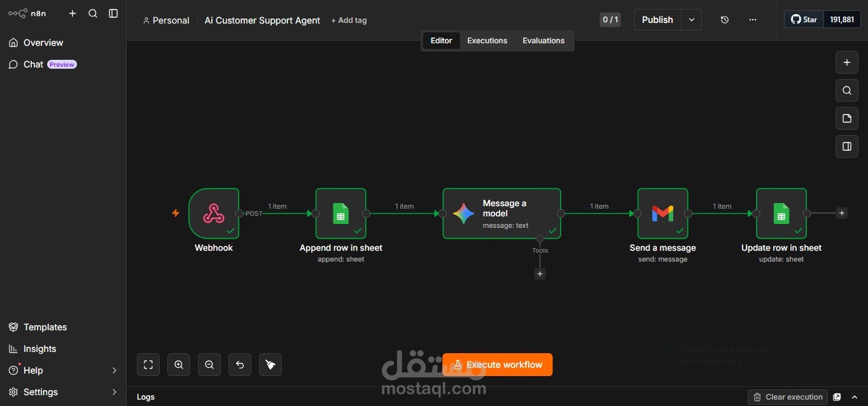Image resolution: width=868 pixels, height=406 pixels.
Task: Open the Logs panel
Action: [x=146, y=397]
